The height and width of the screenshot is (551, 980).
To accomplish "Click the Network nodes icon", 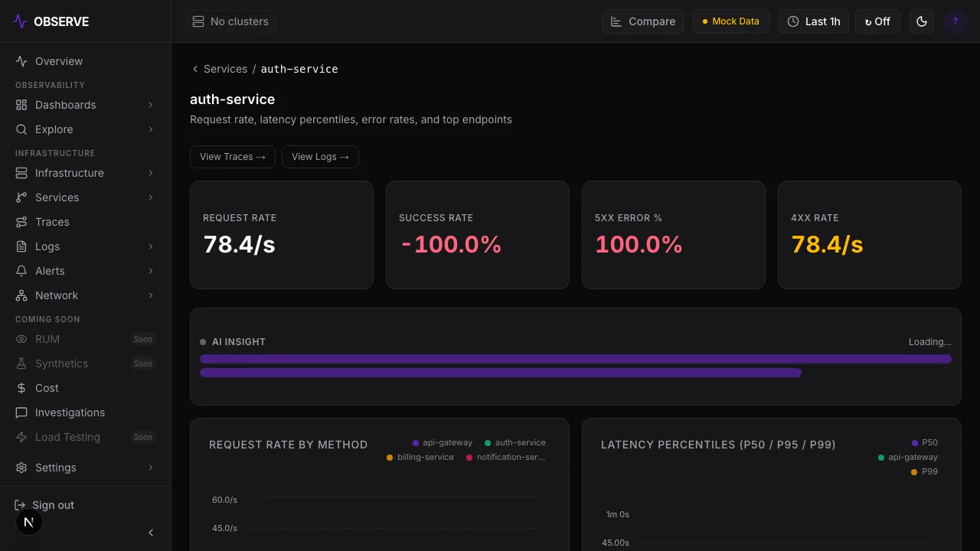I will tap(21, 295).
